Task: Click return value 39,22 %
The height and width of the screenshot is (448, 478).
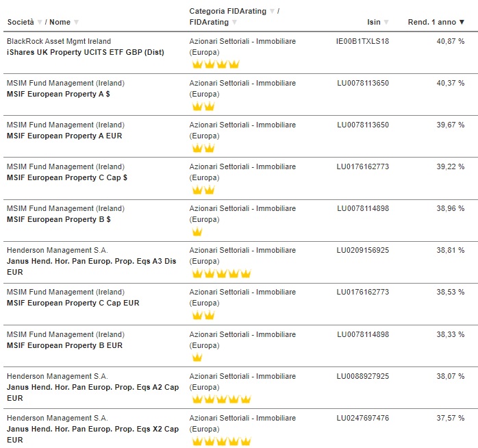Action: point(451,166)
